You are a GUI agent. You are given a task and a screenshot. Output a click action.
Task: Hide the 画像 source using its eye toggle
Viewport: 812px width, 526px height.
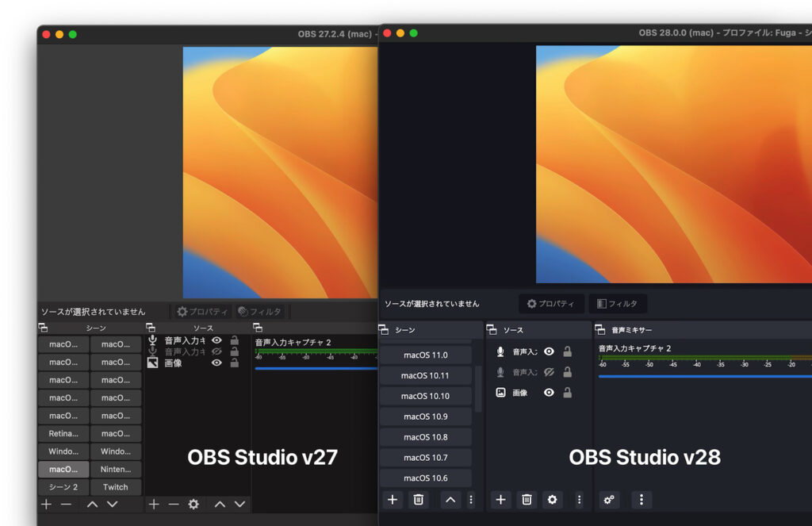tap(548, 392)
